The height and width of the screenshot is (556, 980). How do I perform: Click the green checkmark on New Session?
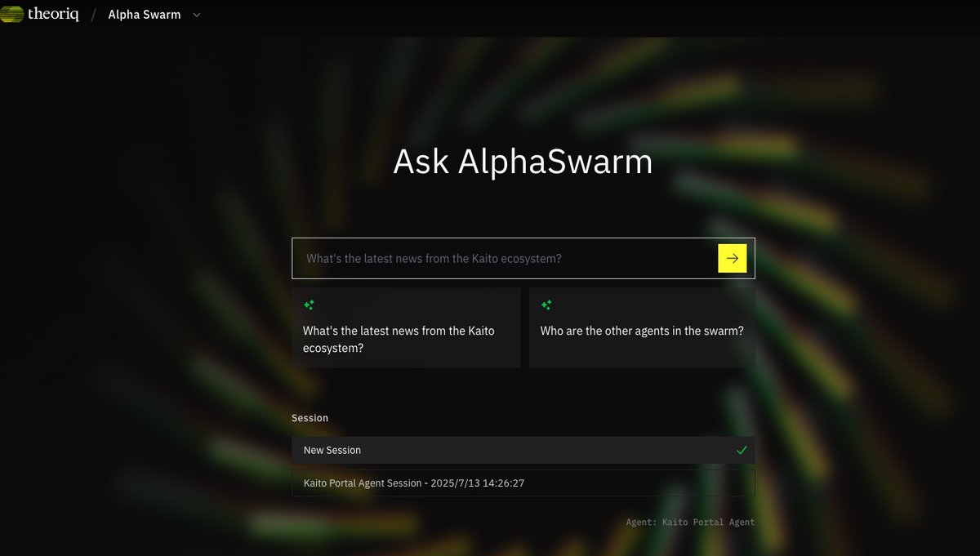tap(742, 450)
